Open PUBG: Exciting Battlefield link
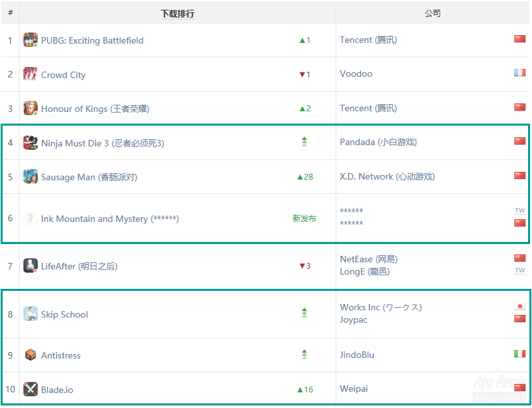Image resolution: width=532 pixels, height=408 pixels. tap(92, 40)
